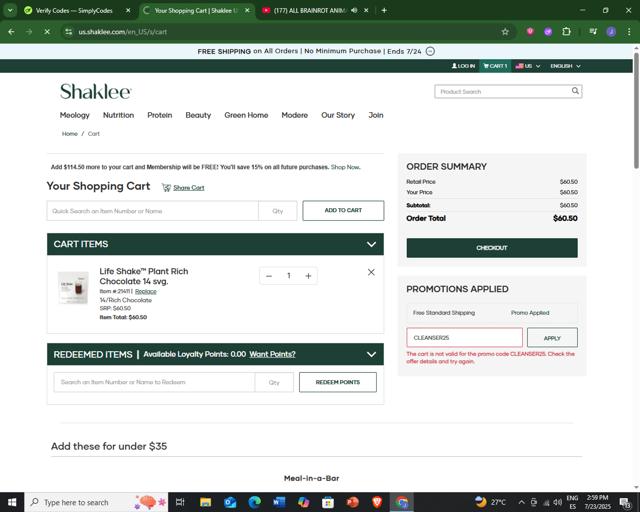
Task: Decrease Life Shake quantity with minus button
Action: click(269, 276)
